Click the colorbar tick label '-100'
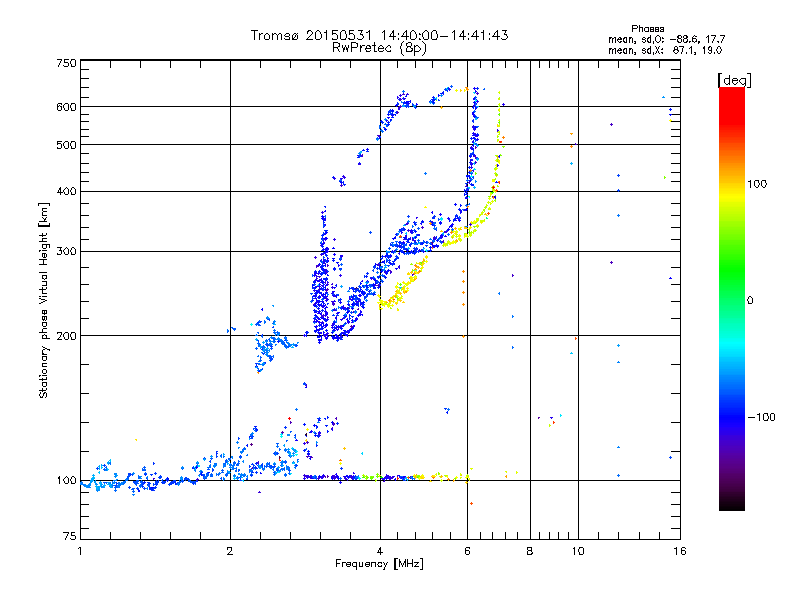 [x=762, y=417]
